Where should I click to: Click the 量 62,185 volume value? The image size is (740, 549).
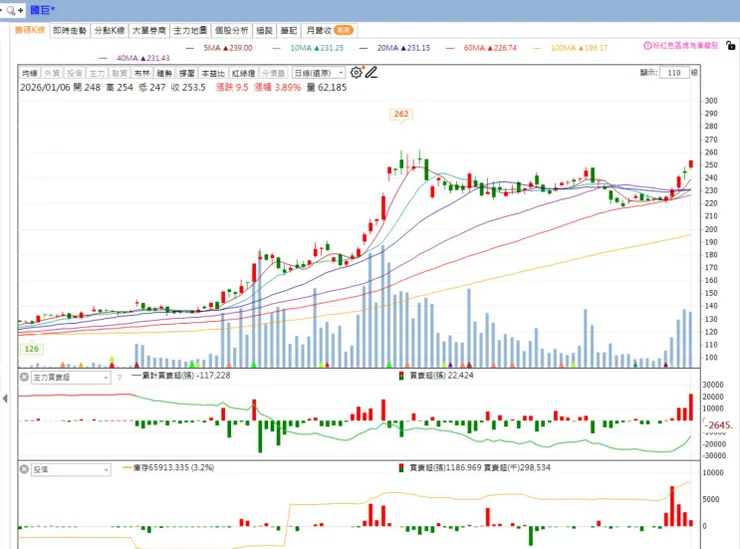[x=327, y=87]
